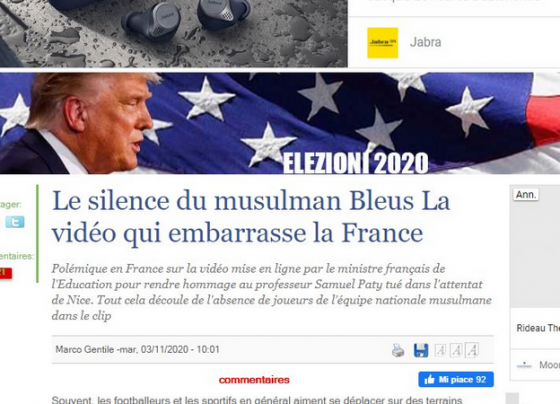
Task: Click the Jabra earbuds ad image
Action: pos(174,34)
